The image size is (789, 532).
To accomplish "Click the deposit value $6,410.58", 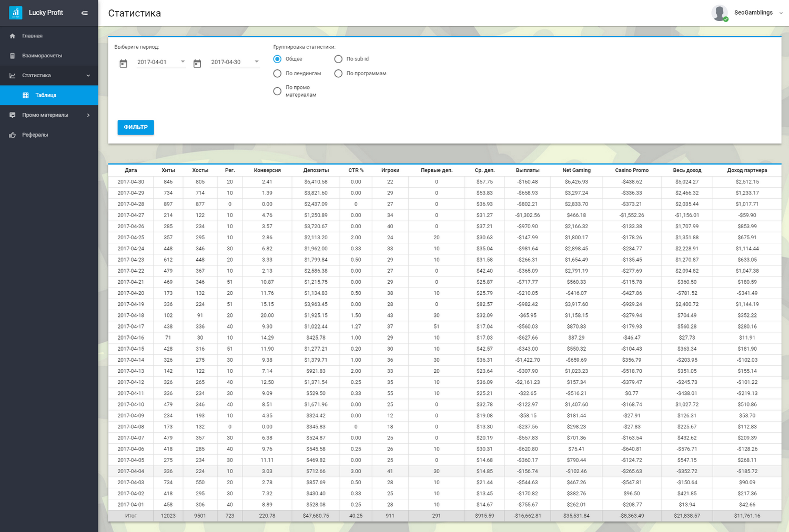I will [316, 182].
